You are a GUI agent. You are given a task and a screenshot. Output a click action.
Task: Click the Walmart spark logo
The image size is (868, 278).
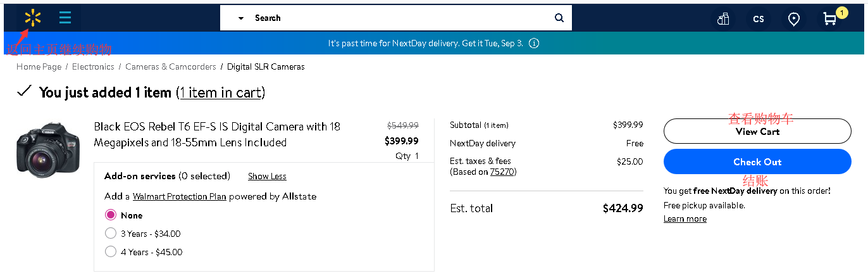click(33, 18)
